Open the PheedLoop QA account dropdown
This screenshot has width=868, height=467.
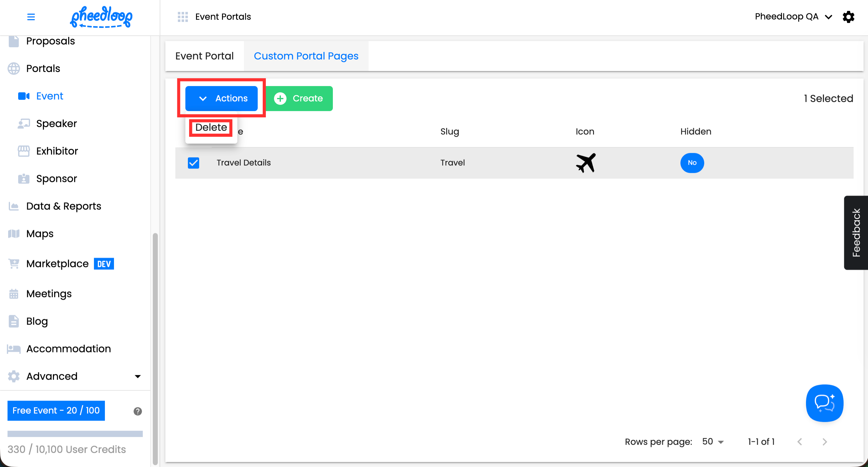(793, 17)
